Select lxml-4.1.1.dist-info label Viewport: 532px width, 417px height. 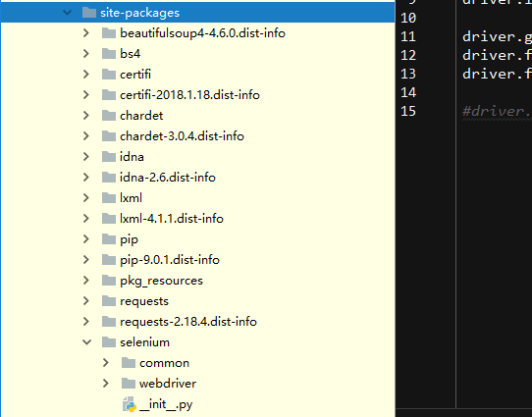(172, 219)
